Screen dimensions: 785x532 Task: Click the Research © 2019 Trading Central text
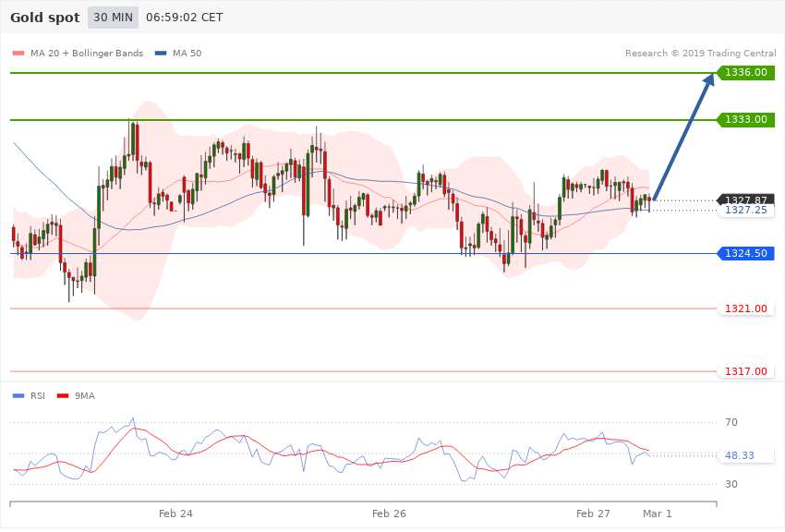[x=700, y=53]
